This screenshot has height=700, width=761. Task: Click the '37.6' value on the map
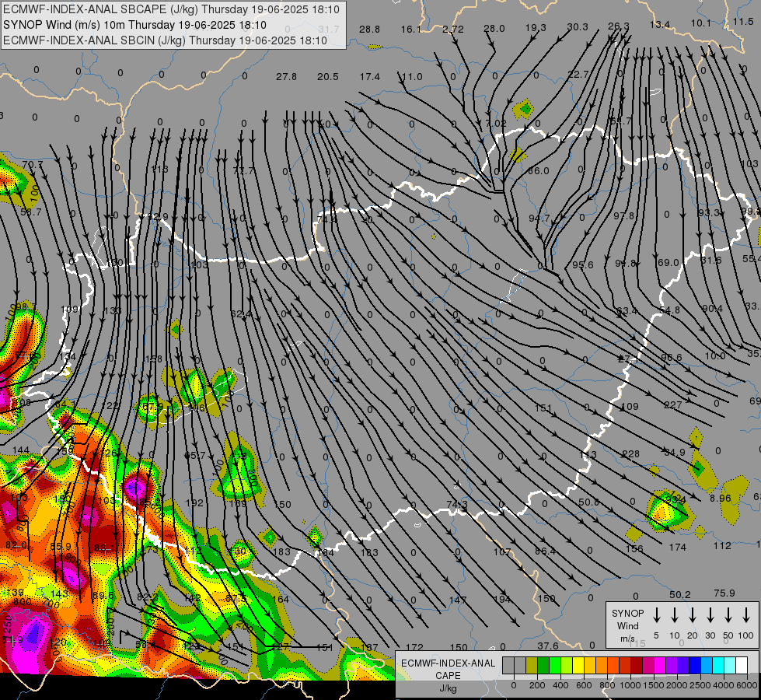(x=548, y=646)
